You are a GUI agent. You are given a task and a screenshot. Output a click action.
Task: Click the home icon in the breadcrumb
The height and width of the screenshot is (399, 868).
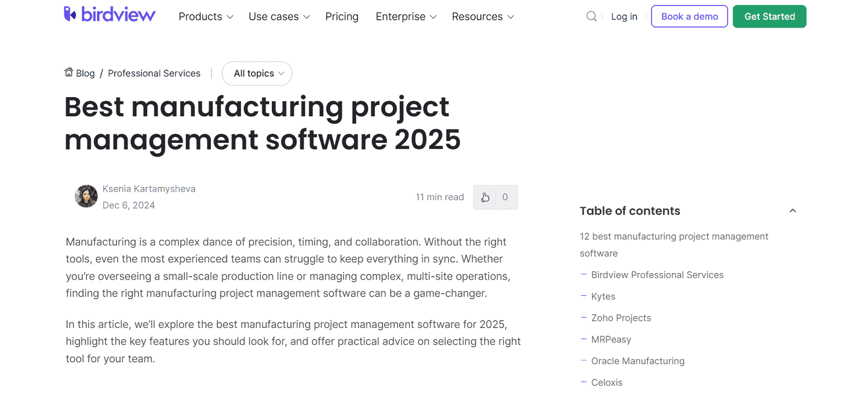click(x=68, y=72)
